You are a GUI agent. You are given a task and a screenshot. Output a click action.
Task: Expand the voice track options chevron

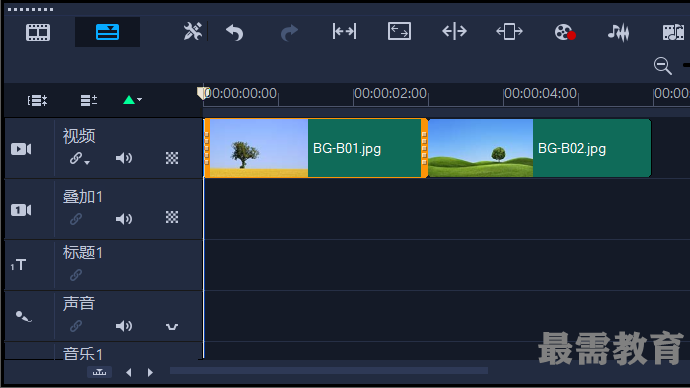[172, 326]
